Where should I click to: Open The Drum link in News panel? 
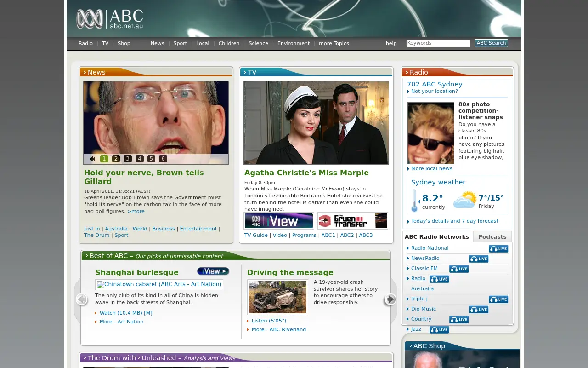(x=97, y=235)
